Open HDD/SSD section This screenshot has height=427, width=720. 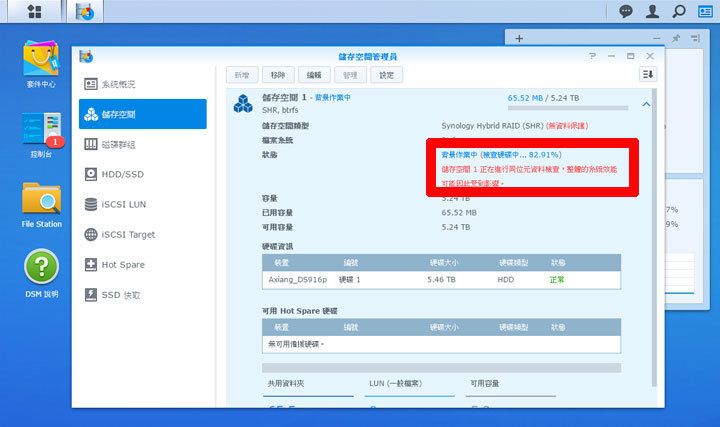click(x=143, y=174)
